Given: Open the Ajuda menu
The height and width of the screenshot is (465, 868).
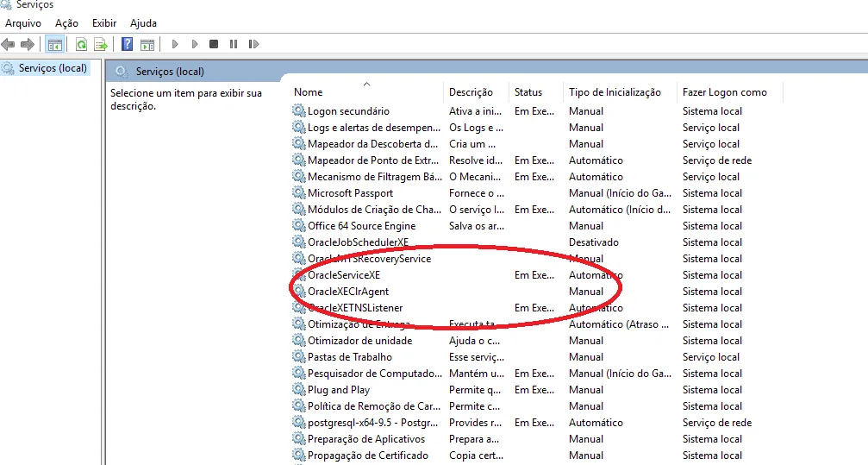Looking at the screenshot, I should tap(143, 23).
